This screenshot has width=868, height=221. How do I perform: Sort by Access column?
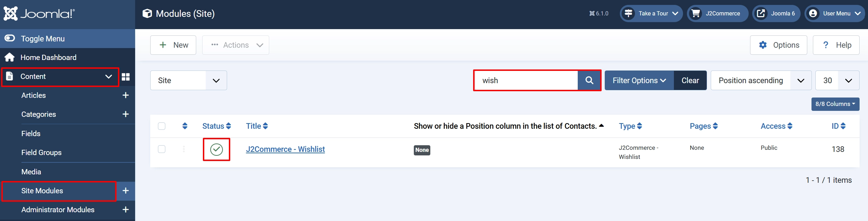pos(776,126)
